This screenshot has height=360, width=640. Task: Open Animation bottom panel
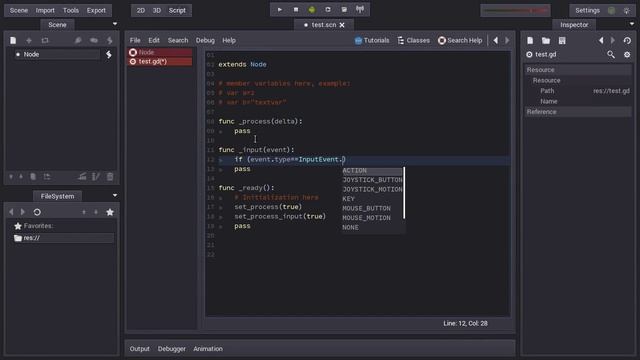pos(208,349)
